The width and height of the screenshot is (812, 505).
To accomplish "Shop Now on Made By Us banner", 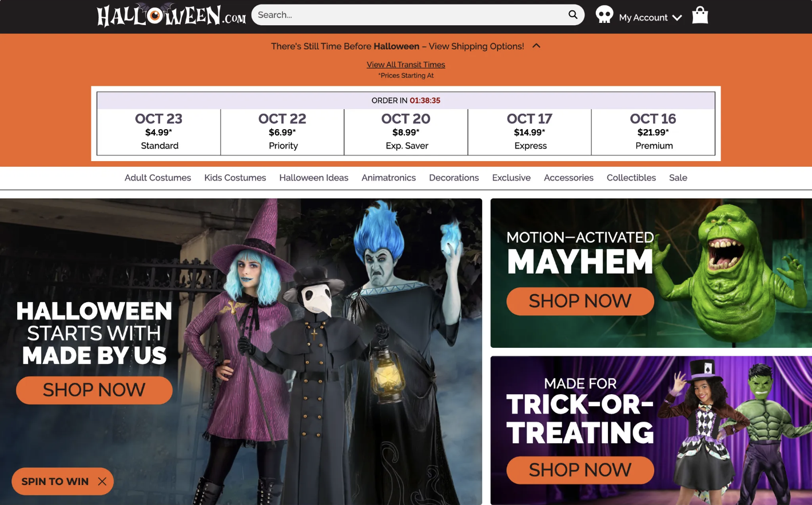I will coord(94,390).
